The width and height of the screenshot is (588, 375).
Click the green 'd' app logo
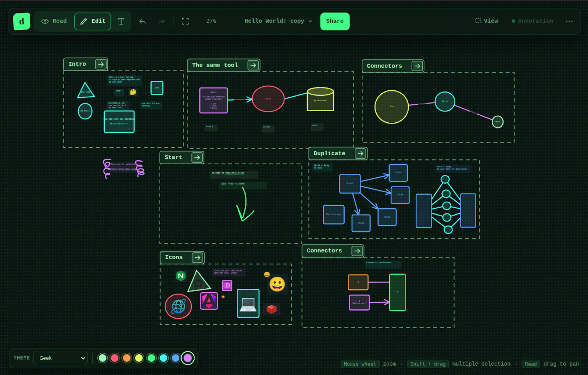pyautogui.click(x=22, y=21)
